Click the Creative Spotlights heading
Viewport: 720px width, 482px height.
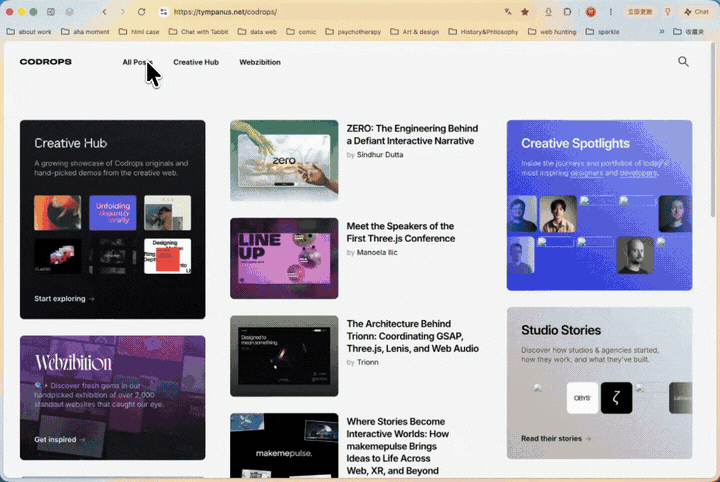pos(575,143)
